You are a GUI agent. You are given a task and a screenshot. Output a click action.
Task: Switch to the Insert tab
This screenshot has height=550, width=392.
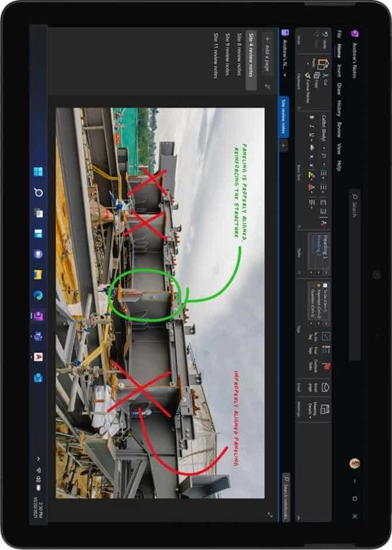339,69
